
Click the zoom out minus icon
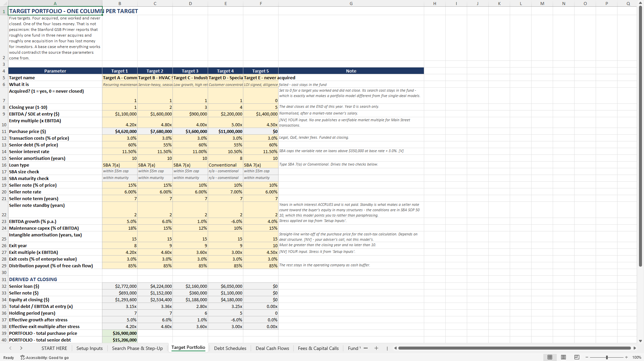pyautogui.click(x=587, y=357)
